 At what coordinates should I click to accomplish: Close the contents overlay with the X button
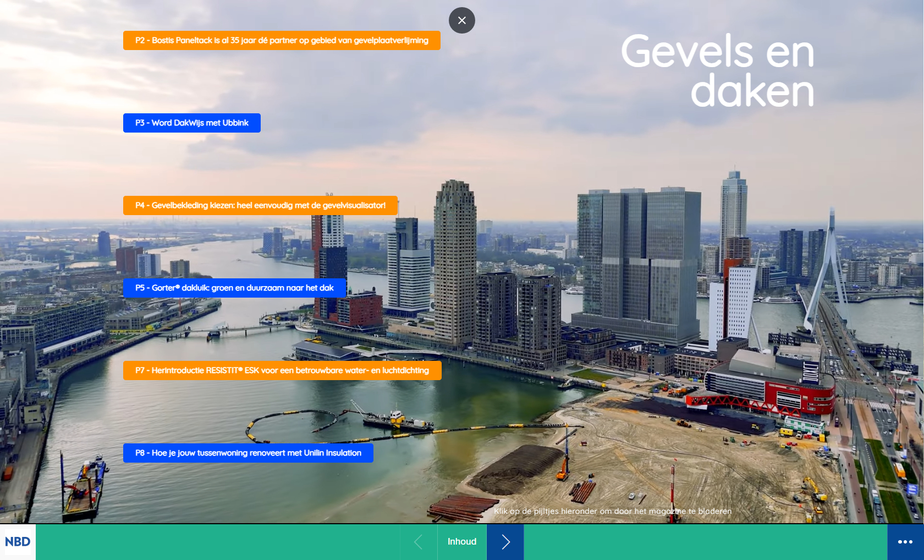pos(462,20)
